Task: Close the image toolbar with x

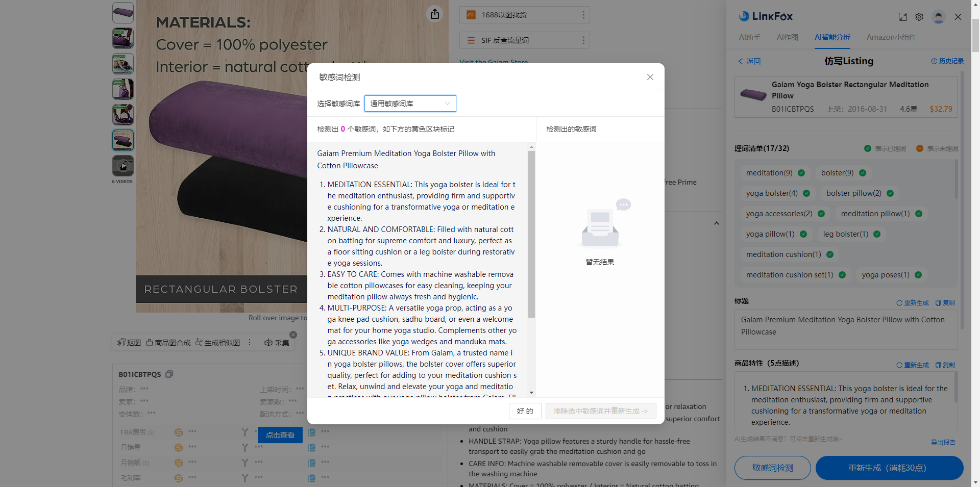Action: [x=293, y=335]
